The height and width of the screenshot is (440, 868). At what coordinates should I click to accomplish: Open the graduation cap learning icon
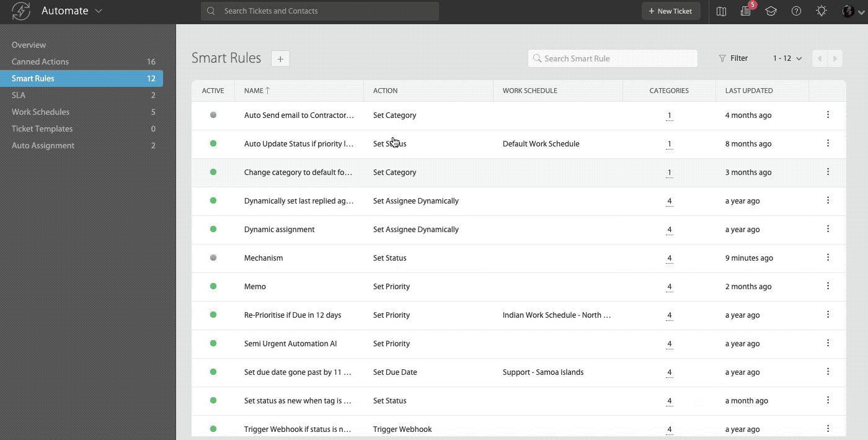[x=771, y=11]
